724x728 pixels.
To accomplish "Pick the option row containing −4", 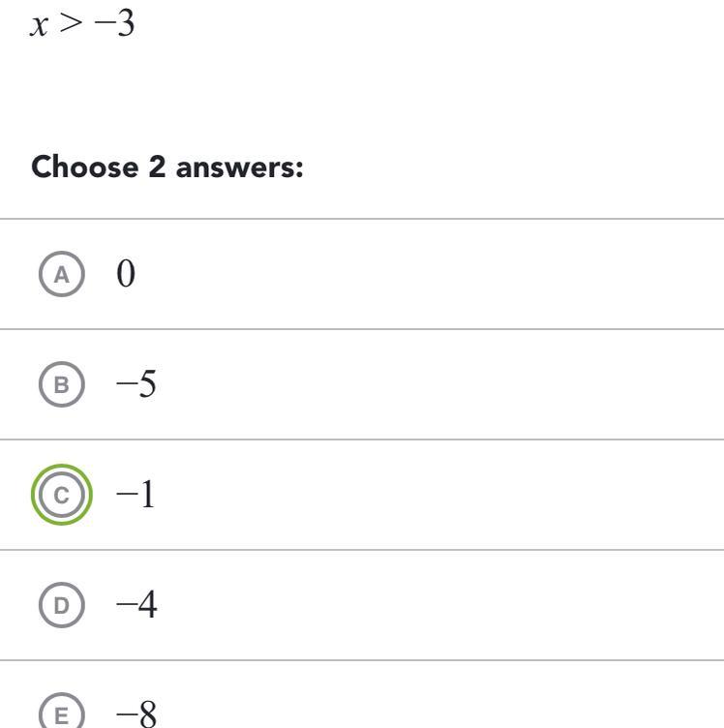I will [387, 606].
